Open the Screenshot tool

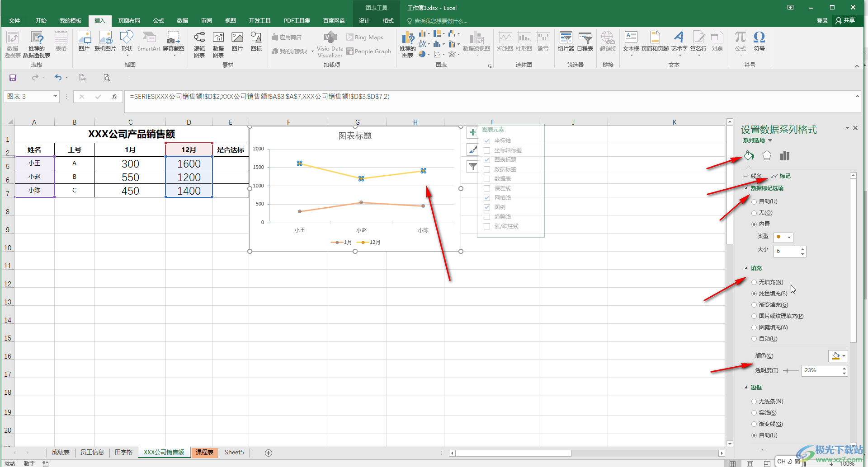point(174,43)
